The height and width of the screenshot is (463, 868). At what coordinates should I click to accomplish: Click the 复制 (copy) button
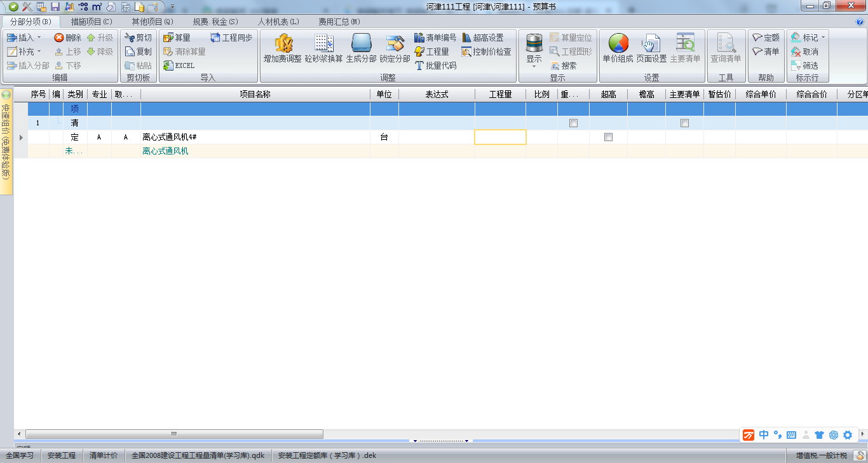click(x=139, y=52)
